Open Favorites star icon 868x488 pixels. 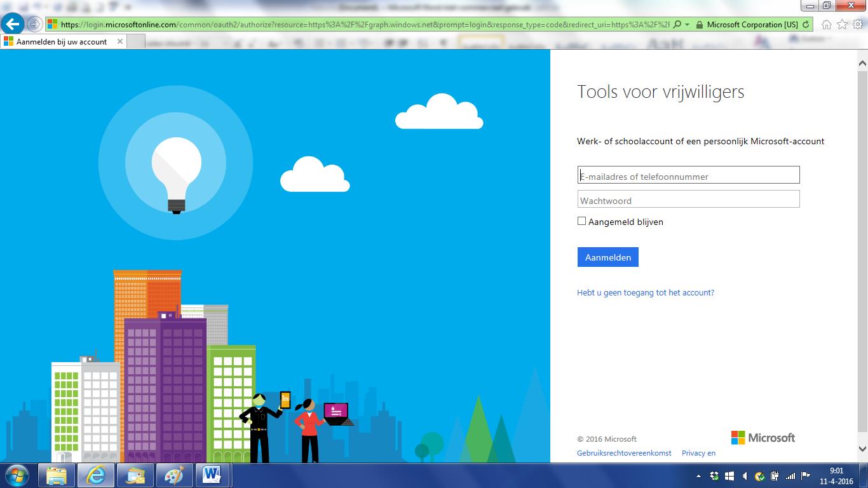pos(842,25)
